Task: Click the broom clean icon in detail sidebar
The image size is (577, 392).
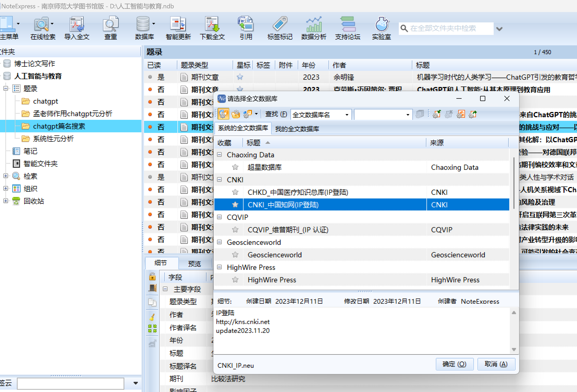Action: tap(152, 317)
